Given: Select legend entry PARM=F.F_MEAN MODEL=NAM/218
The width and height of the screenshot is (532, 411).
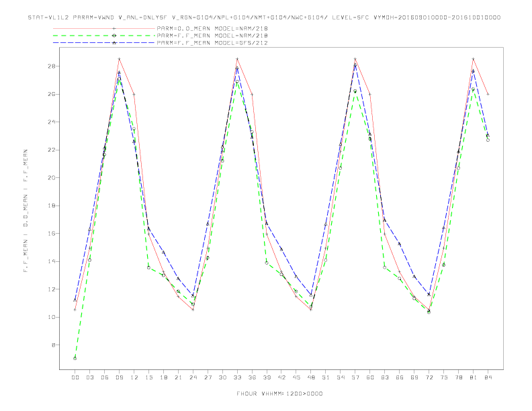Looking at the screenshot, I should tap(212, 36).
